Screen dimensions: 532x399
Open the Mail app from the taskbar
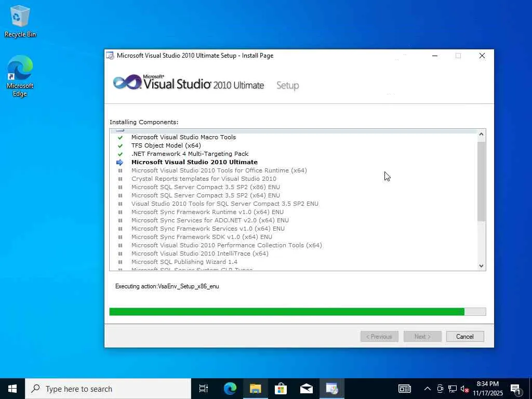(x=307, y=389)
